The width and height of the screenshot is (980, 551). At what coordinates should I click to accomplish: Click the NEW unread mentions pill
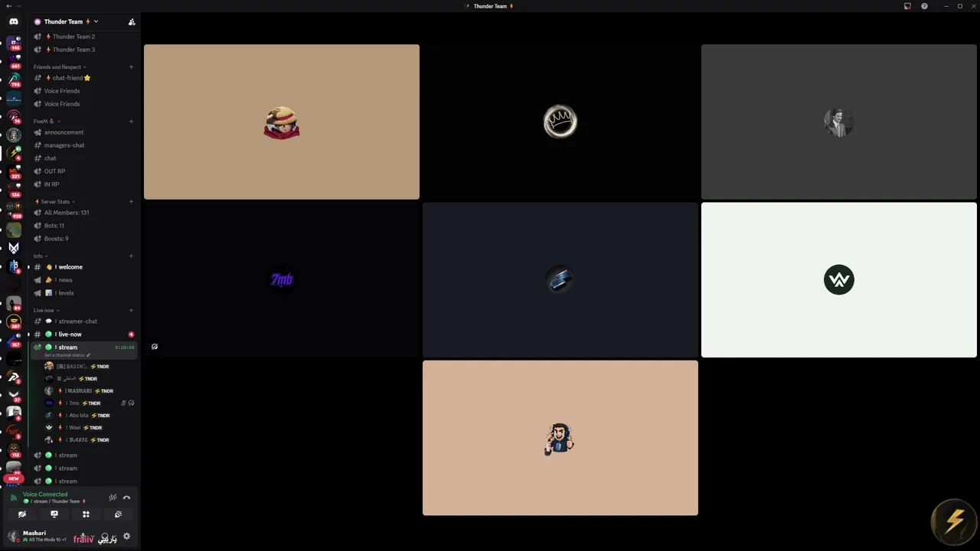(x=14, y=478)
